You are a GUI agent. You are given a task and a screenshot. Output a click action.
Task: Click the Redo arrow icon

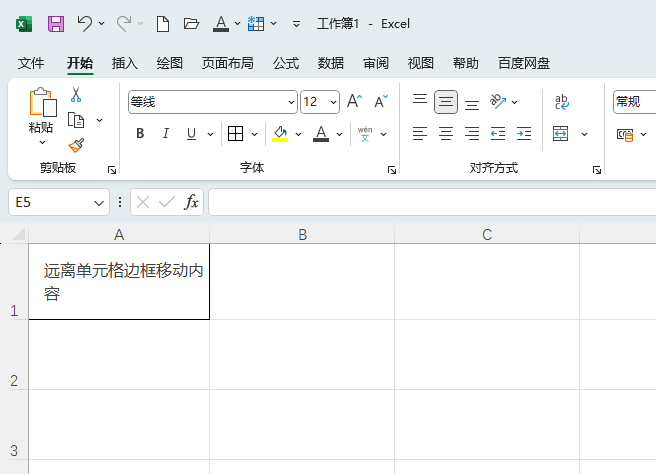pos(124,24)
